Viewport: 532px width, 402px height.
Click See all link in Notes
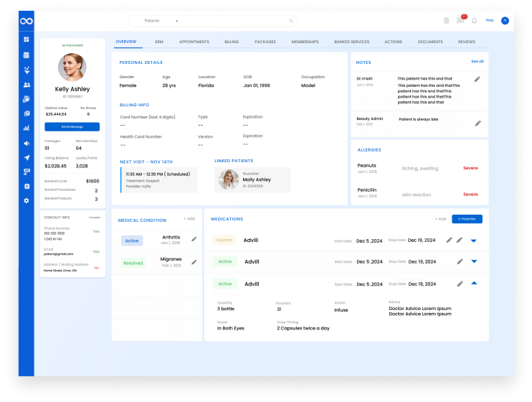(477, 62)
